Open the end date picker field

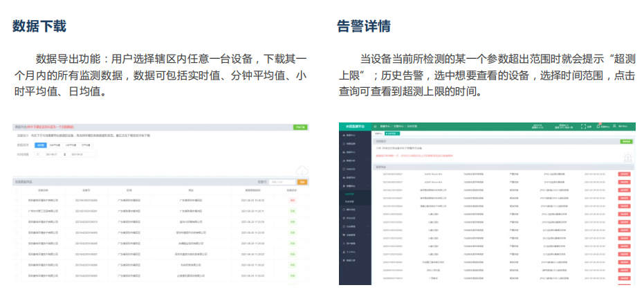point(77,155)
